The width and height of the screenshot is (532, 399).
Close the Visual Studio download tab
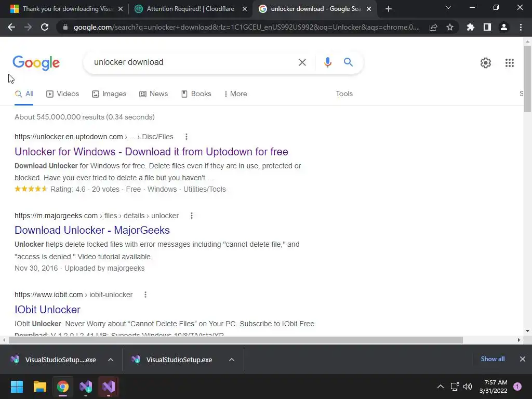point(121,9)
